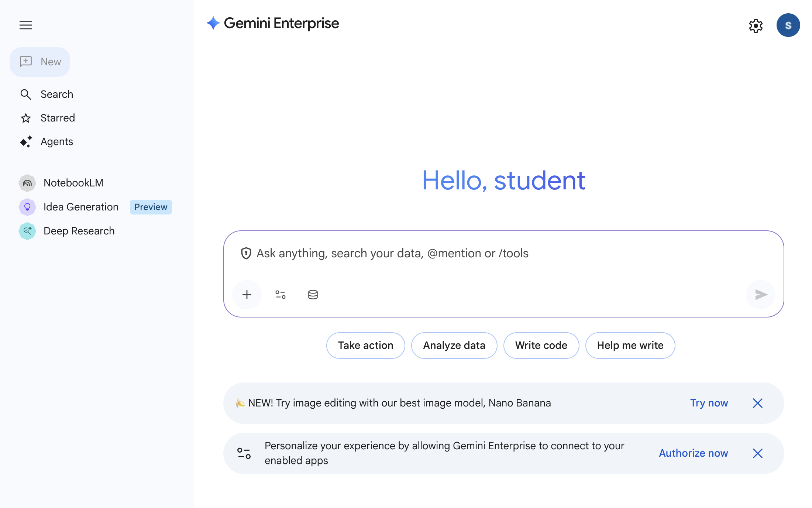Open the student profile avatar
The image size is (812, 508).
tap(788, 25)
